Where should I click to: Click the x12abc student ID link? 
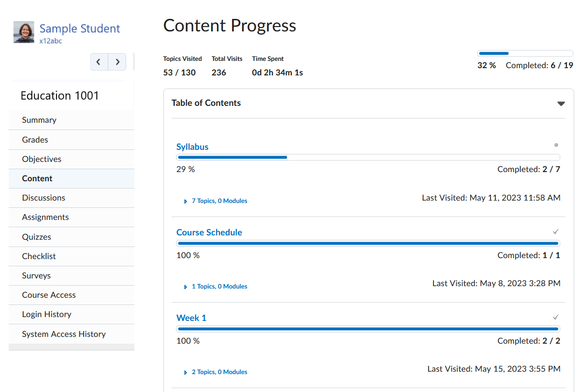pos(51,41)
